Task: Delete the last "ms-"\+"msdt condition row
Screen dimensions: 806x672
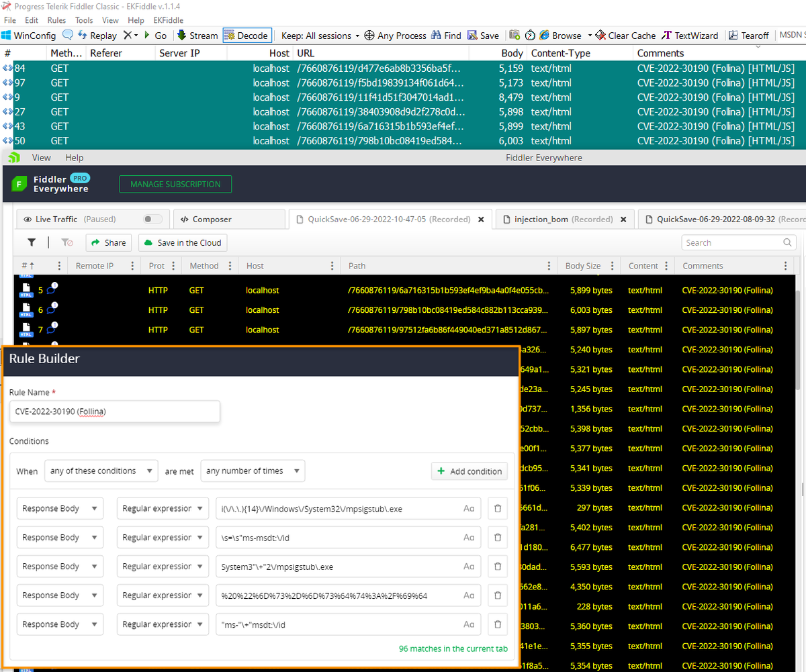Action: 498,624
